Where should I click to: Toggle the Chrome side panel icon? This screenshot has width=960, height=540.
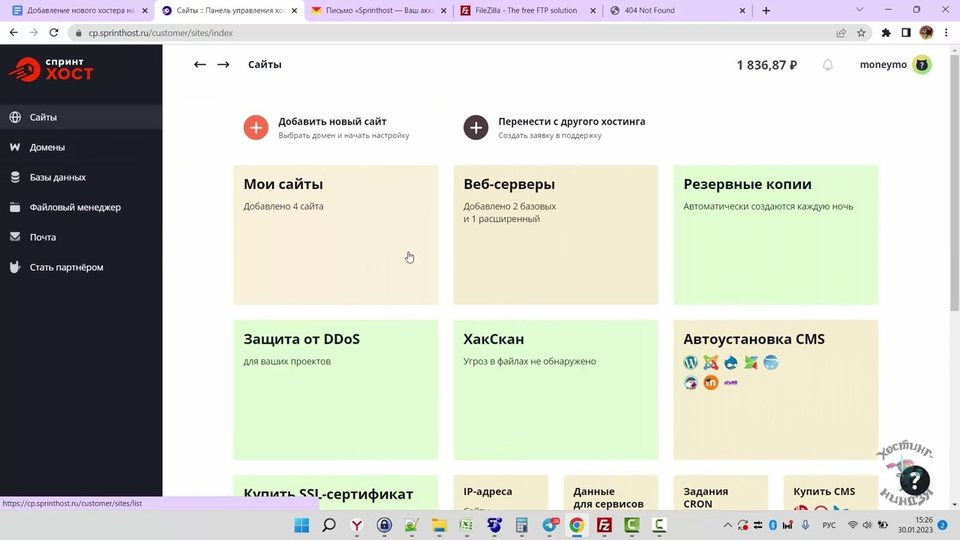pyautogui.click(x=906, y=33)
